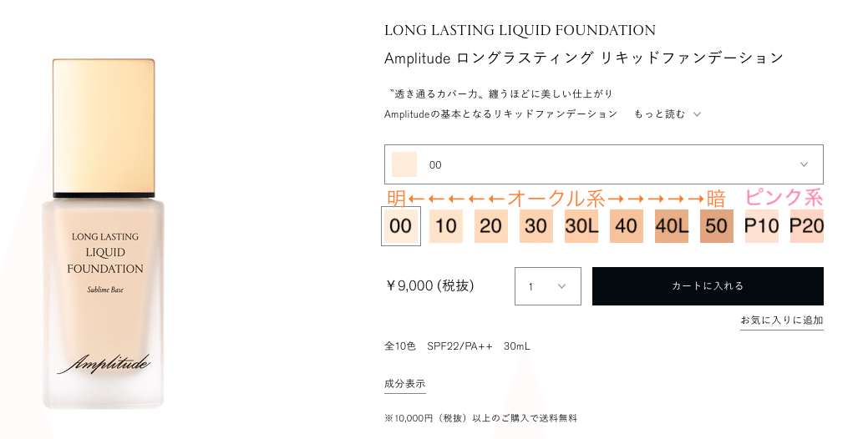Choose the darkest shade 50
The image size is (868, 439).
717,226
